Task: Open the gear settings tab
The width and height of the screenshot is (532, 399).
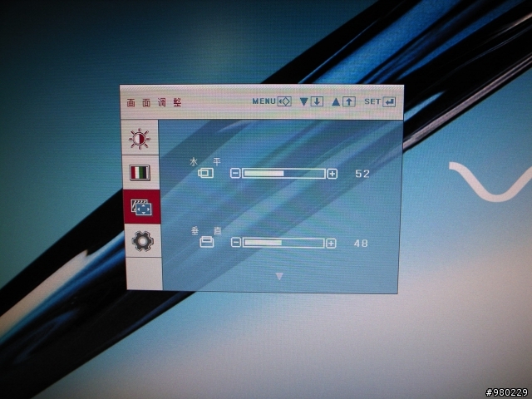Action: (x=142, y=240)
